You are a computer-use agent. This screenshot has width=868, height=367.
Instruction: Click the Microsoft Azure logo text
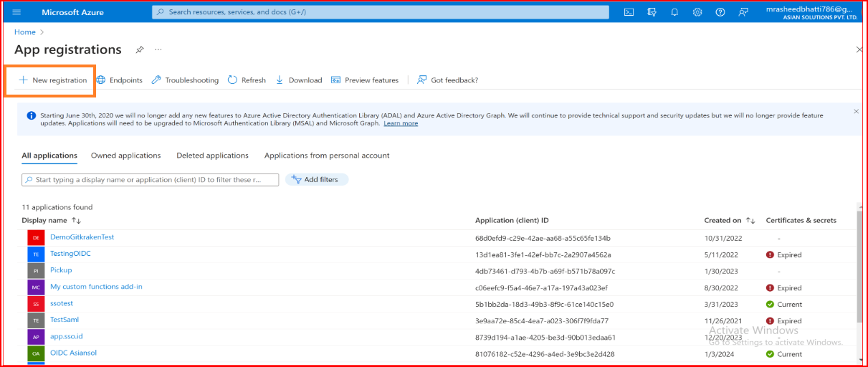tap(72, 12)
